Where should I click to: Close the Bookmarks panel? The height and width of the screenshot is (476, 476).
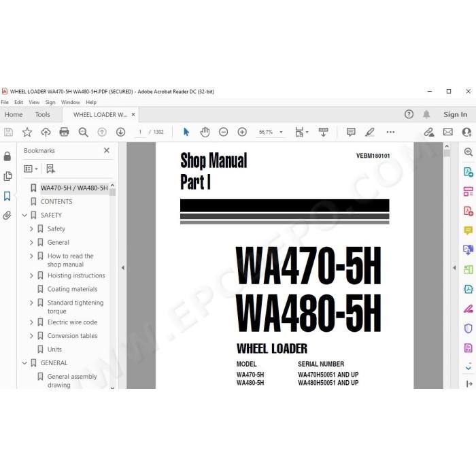[107, 150]
